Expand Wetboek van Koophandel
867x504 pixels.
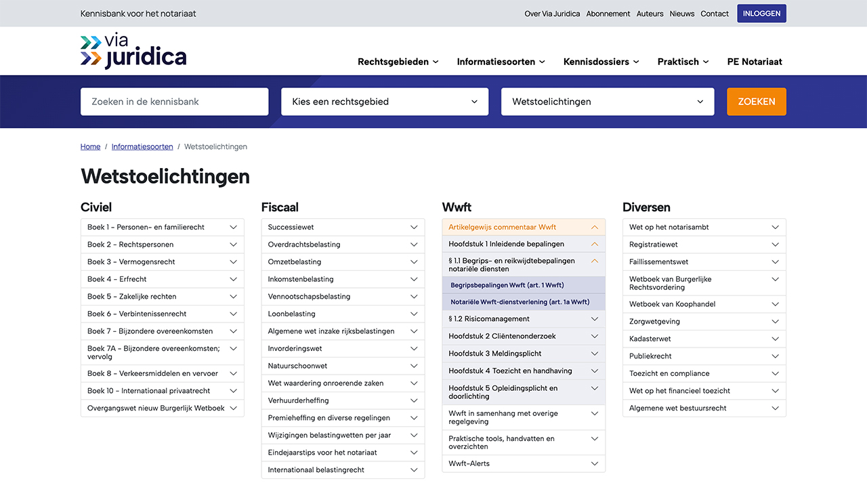[x=704, y=304]
